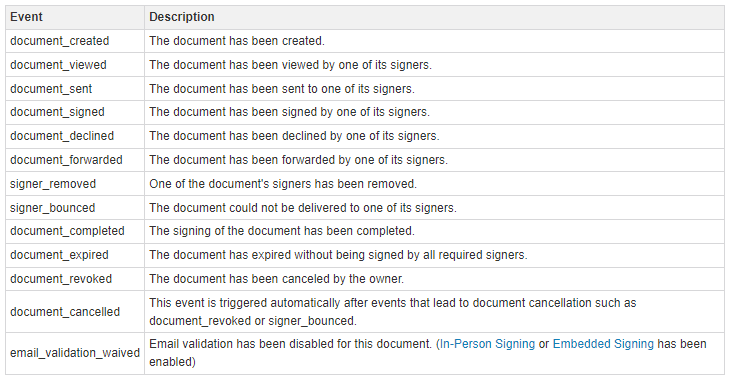
Task: Click the document_created event cell
Action: (75, 41)
